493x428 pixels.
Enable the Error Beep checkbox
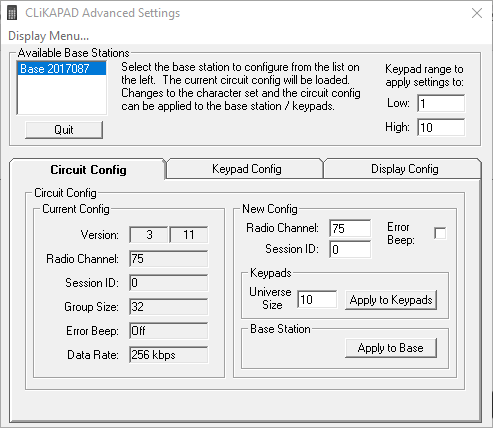click(440, 233)
